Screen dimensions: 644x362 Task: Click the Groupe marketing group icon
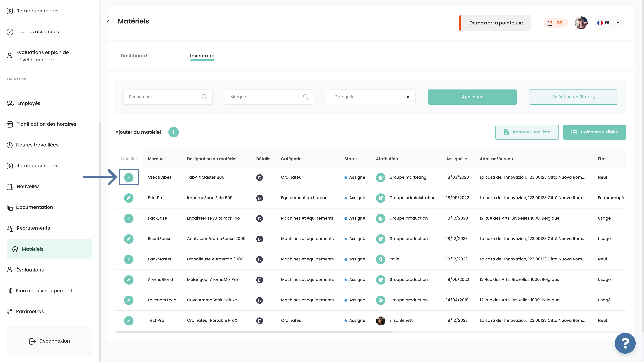point(380,178)
